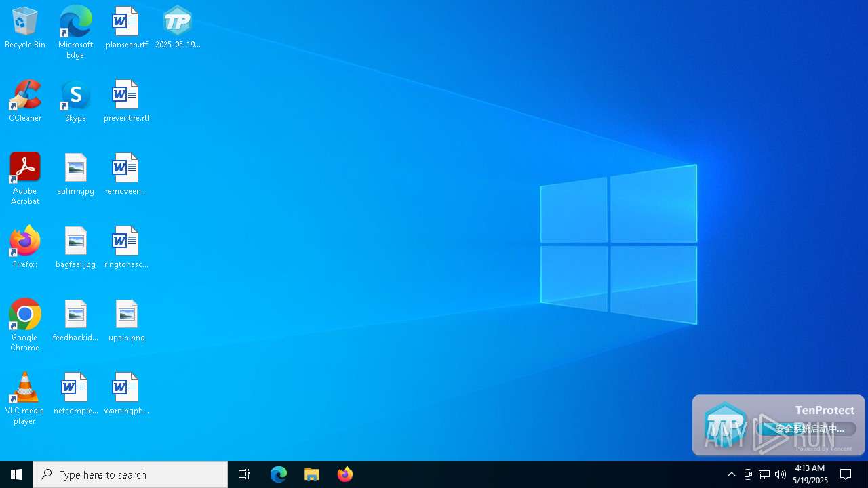Select aufirm.jpg image file
Image resolution: width=868 pixels, height=488 pixels.
[x=75, y=174]
